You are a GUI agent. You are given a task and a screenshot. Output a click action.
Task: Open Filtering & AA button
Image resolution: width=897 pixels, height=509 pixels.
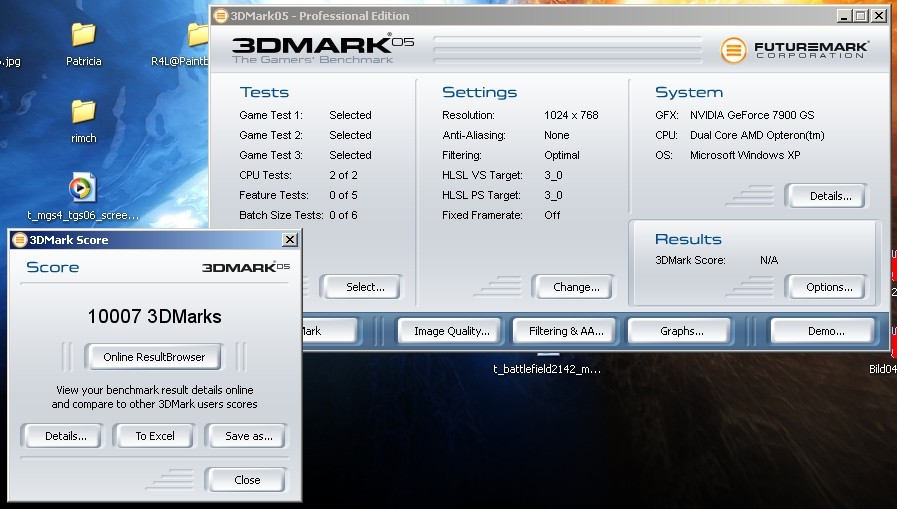(x=566, y=331)
